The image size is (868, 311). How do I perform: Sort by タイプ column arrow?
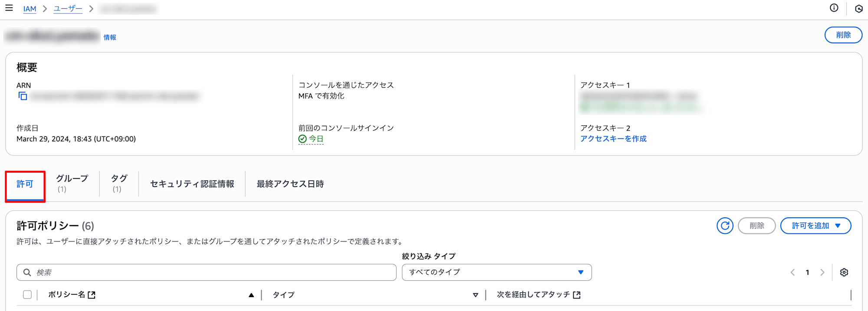pyautogui.click(x=475, y=295)
